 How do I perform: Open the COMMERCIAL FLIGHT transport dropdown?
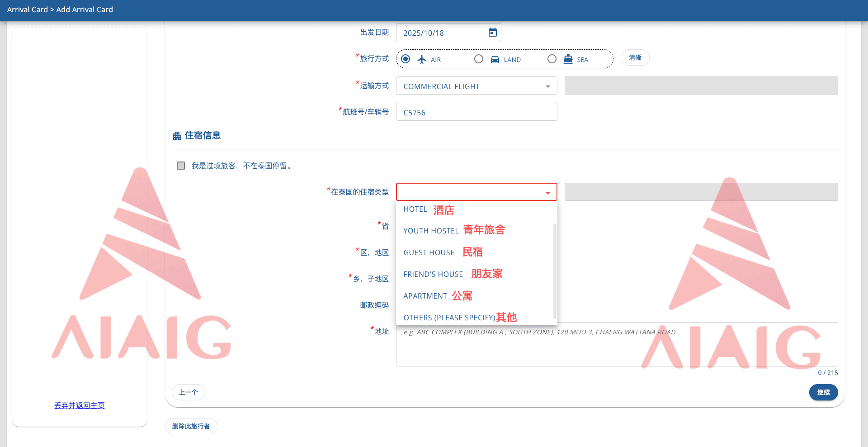[x=476, y=86]
